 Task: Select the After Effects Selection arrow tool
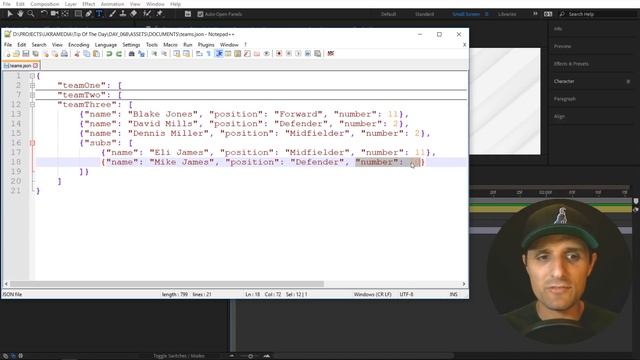click(x=10, y=14)
